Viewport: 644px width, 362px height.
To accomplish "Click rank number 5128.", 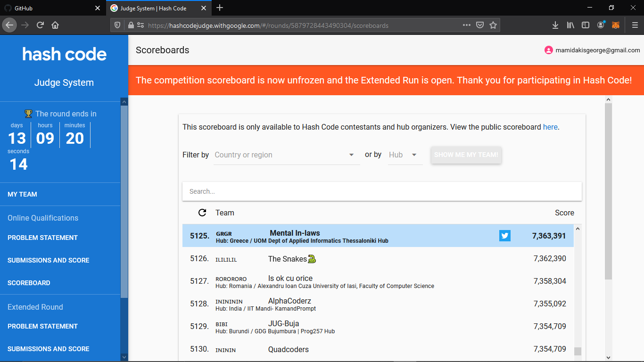I will pos(199,304).
